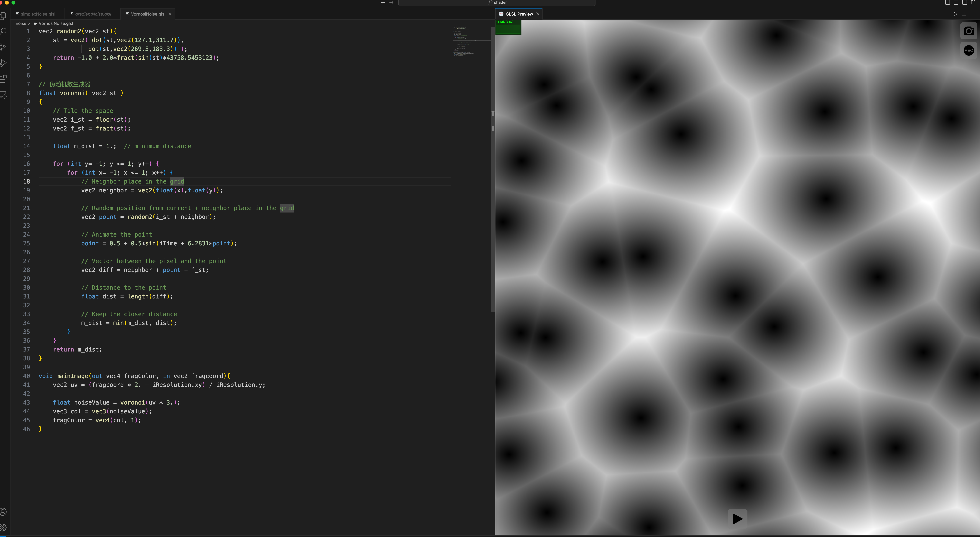Click the noise folder breadcrumb

(x=21, y=24)
